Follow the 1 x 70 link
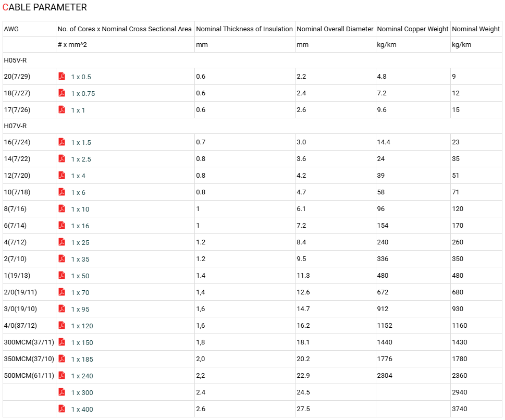The height and width of the screenshot is (420, 505). (x=80, y=292)
